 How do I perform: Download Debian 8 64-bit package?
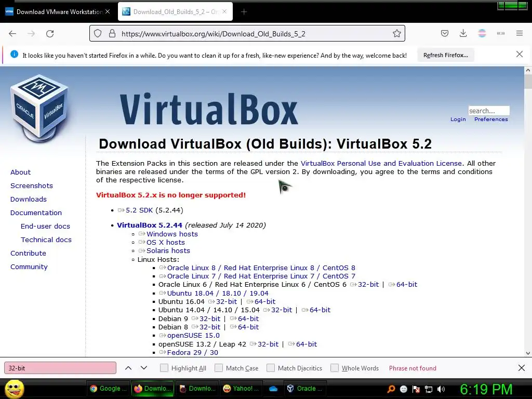[248, 327]
